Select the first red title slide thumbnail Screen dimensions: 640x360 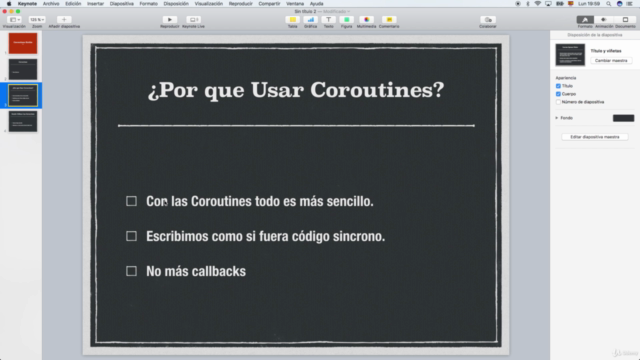pos(23,43)
